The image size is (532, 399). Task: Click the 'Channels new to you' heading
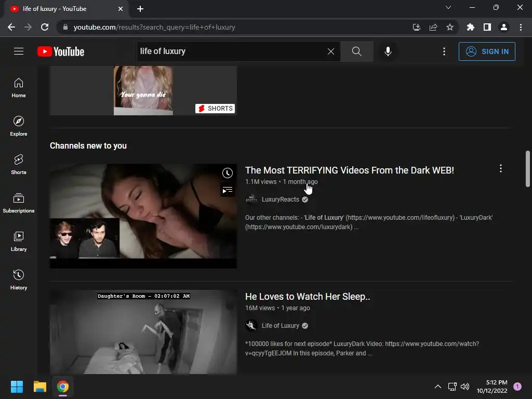pyautogui.click(x=88, y=145)
